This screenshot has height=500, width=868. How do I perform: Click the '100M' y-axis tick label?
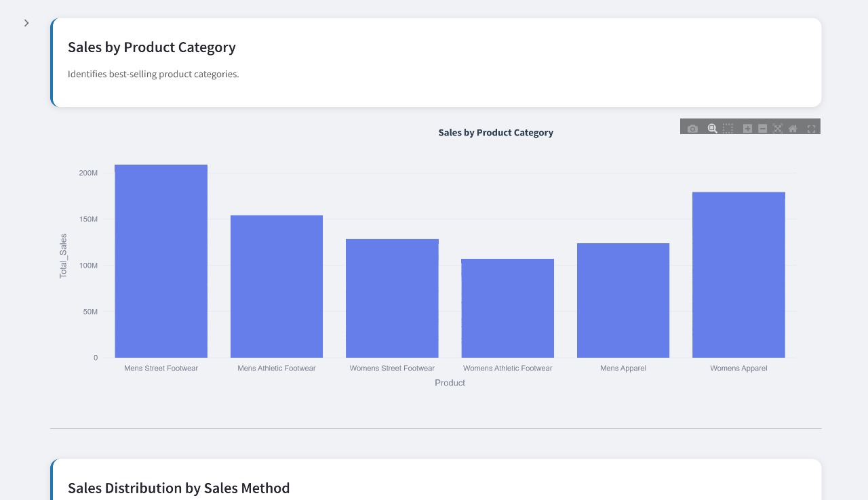pyautogui.click(x=88, y=266)
